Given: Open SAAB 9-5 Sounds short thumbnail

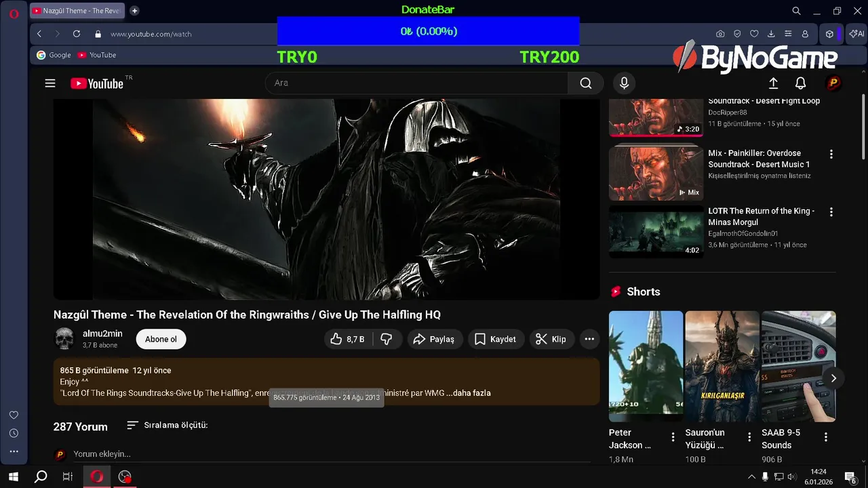Looking at the screenshot, I should [799, 366].
